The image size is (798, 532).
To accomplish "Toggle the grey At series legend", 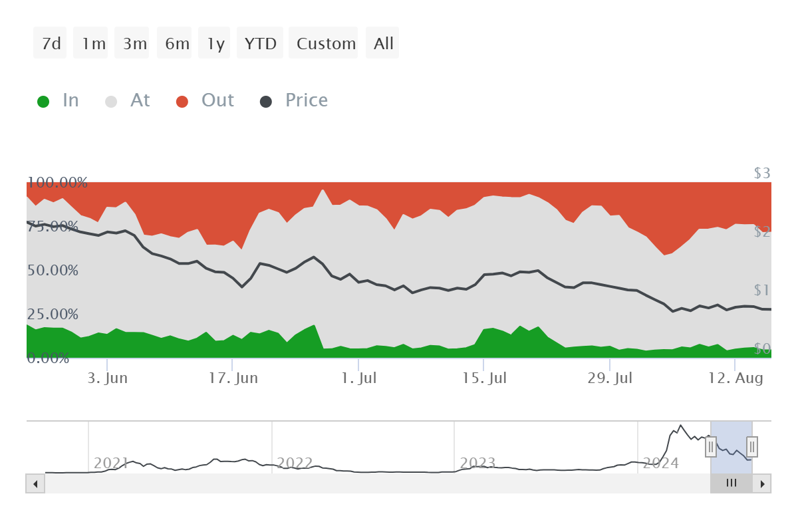I will click(128, 100).
